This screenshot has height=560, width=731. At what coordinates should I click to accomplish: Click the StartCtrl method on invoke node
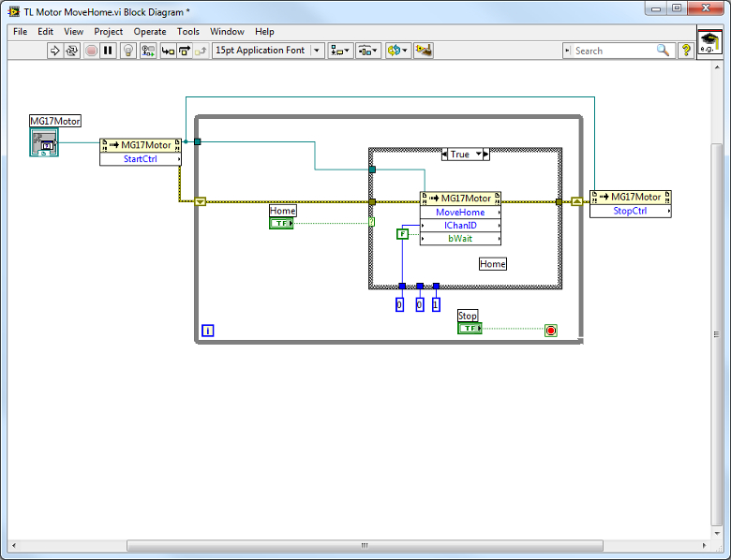141,159
